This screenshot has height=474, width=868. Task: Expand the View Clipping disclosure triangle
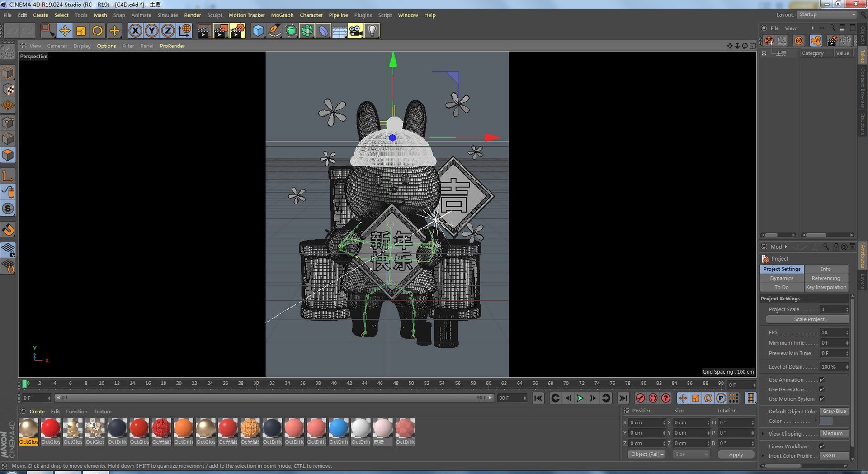click(x=763, y=434)
